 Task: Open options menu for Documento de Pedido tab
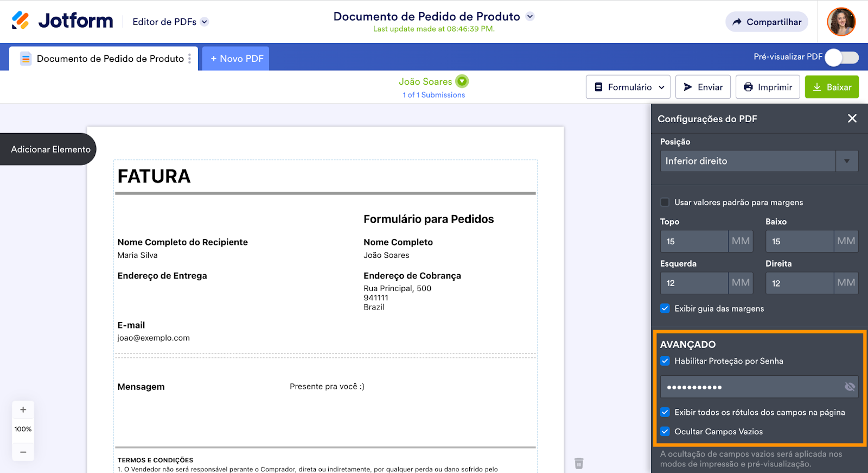point(189,59)
